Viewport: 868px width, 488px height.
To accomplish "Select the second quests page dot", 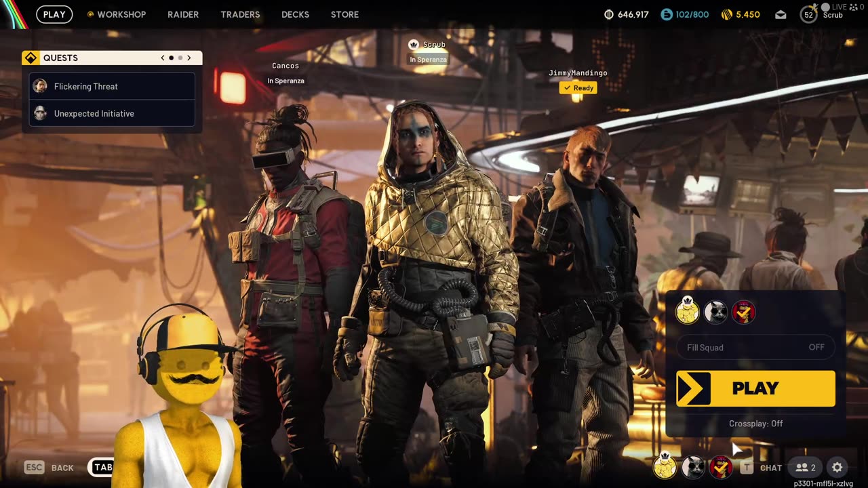I will point(180,58).
